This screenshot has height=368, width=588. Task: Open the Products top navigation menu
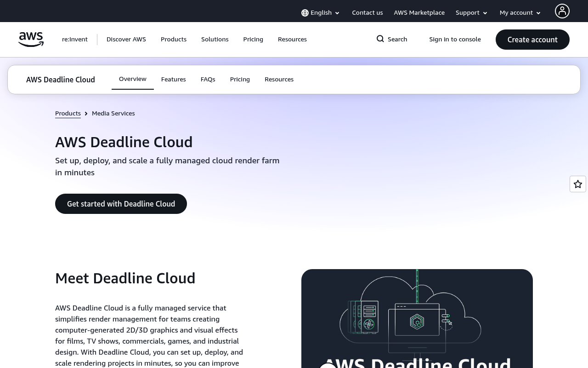(174, 40)
